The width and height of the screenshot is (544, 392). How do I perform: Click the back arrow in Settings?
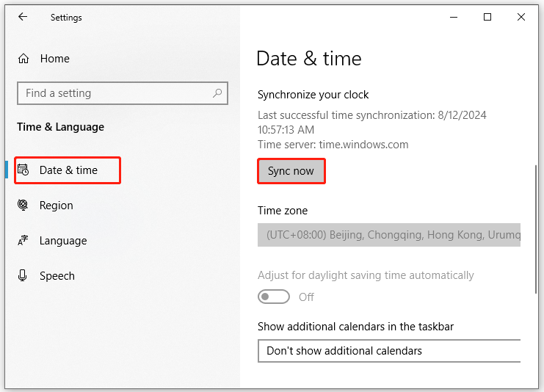click(23, 18)
